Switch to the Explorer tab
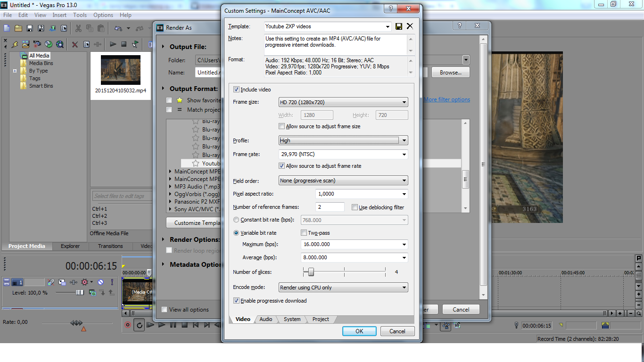The image size is (644, 362). [x=70, y=246]
